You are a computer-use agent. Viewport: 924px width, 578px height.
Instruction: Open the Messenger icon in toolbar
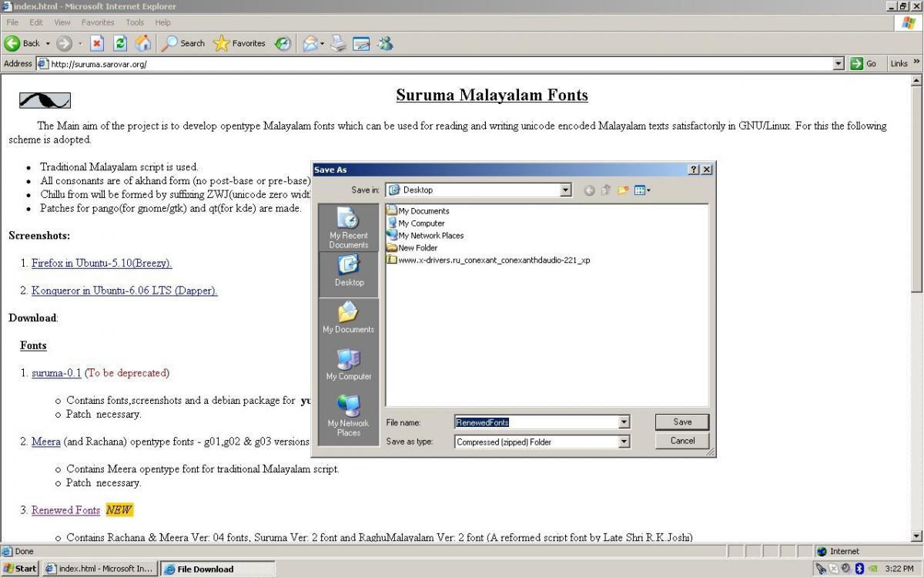click(x=386, y=43)
